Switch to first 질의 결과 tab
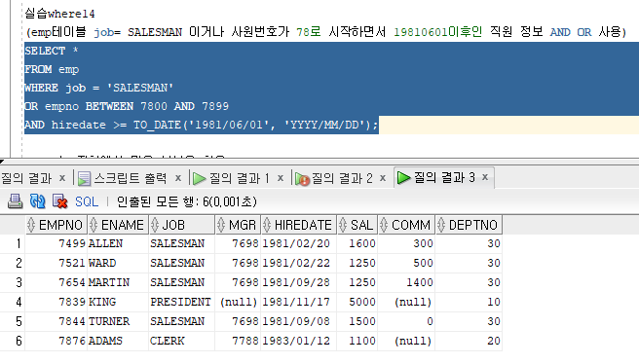The height and width of the screenshot is (364, 639). 26,178
